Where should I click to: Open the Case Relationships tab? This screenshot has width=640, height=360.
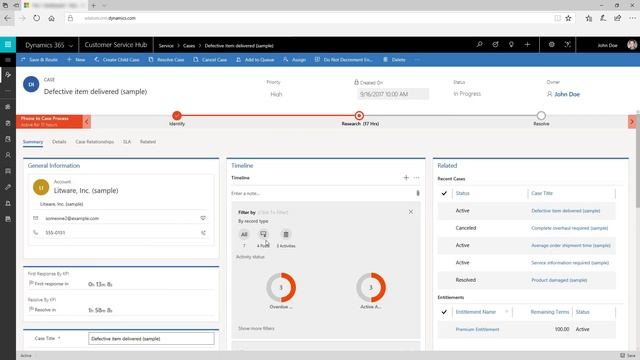(x=95, y=142)
